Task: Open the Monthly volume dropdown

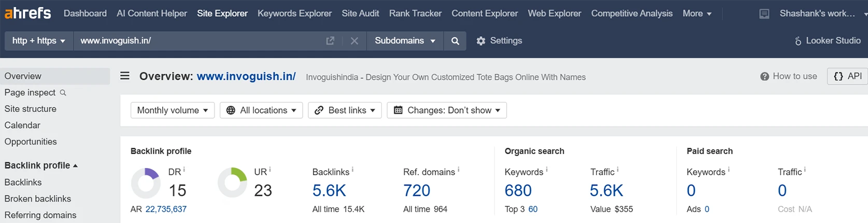Action: (x=173, y=110)
